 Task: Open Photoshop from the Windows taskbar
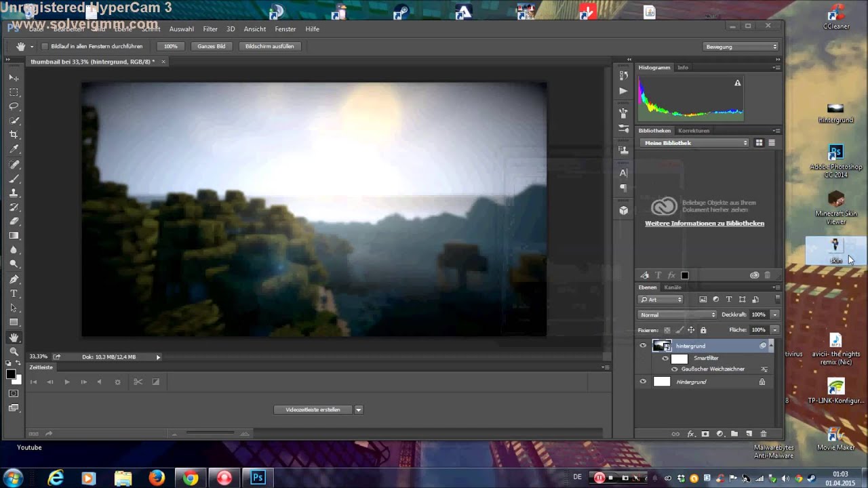click(258, 478)
